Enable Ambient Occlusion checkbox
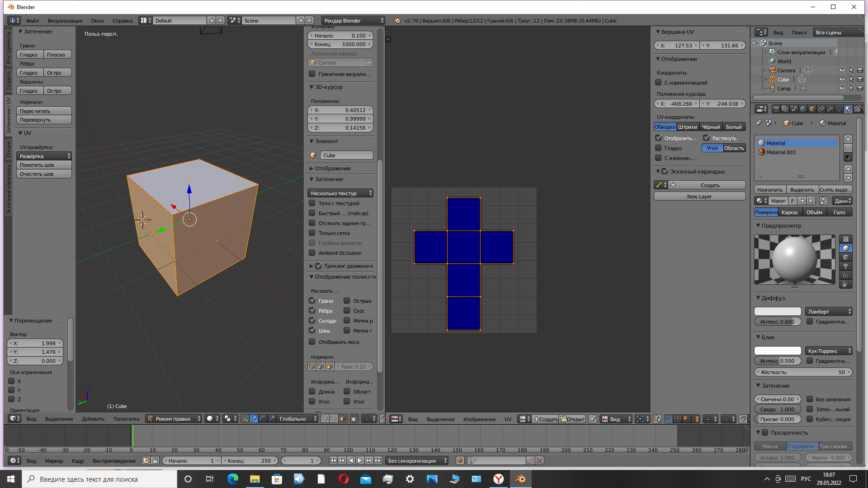 [x=312, y=253]
